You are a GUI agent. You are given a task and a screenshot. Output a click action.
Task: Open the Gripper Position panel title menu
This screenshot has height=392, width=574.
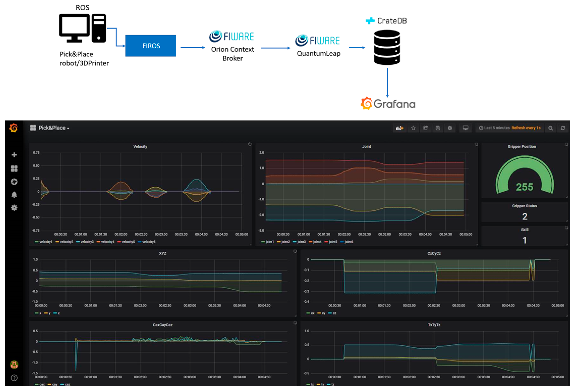pos(522,147)
